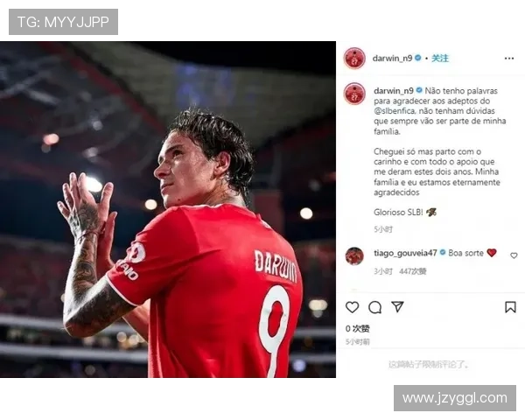View the 0 次赞 likes count
The width and height of the screenshot is (525, 420).
[x=357, y=329]
